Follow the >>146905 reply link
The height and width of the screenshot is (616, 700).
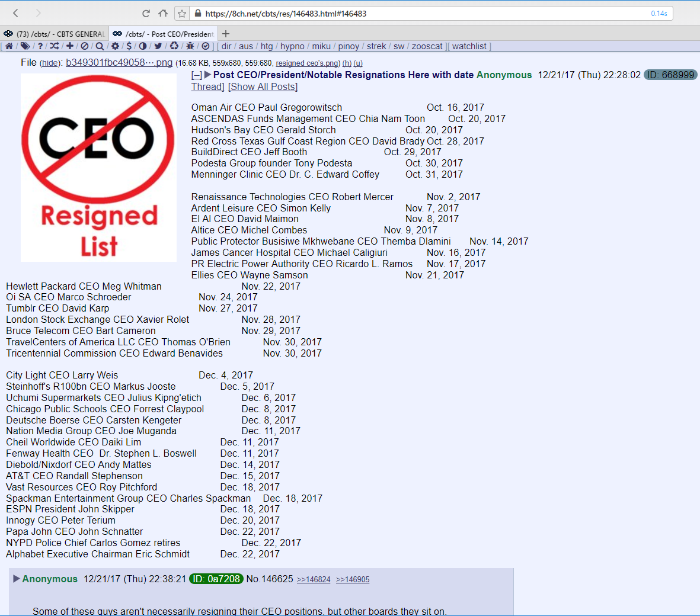353,579
